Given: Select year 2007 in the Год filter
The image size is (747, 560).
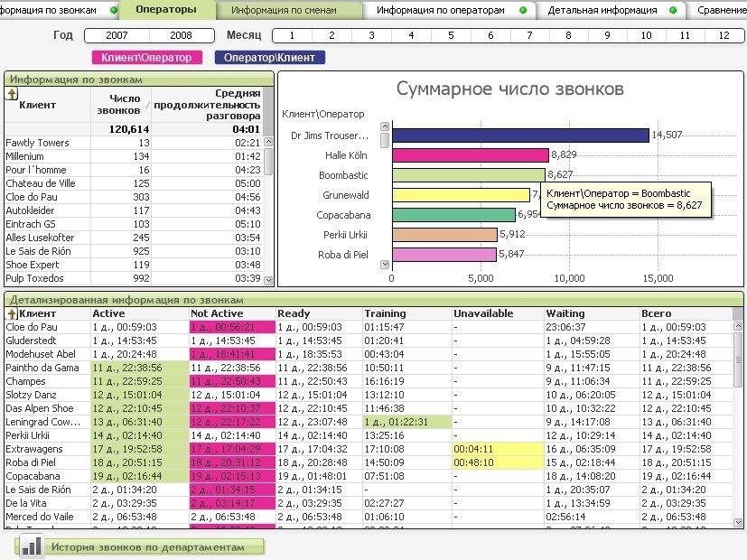Looking at the screenshot, I should pos(116,35).
